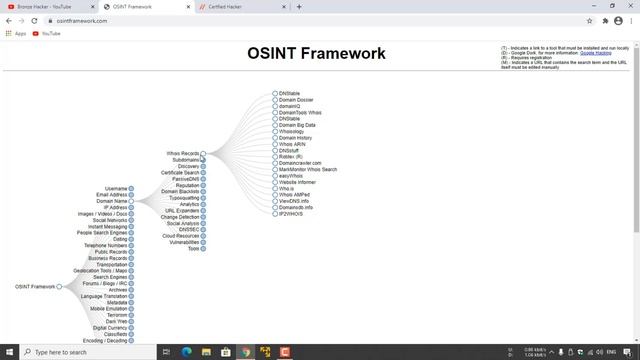Expand the PassiveDNS node
This screenshot has width=640, height=360.
pyautogui.click(x=203, y=179)
